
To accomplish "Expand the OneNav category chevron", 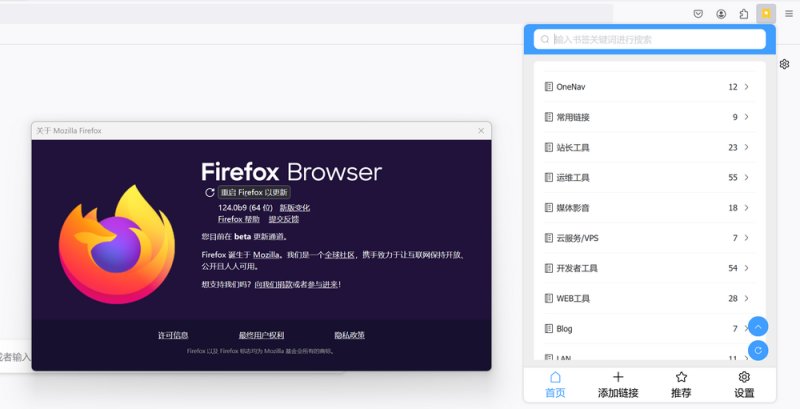I will click(x=746, y=87).
